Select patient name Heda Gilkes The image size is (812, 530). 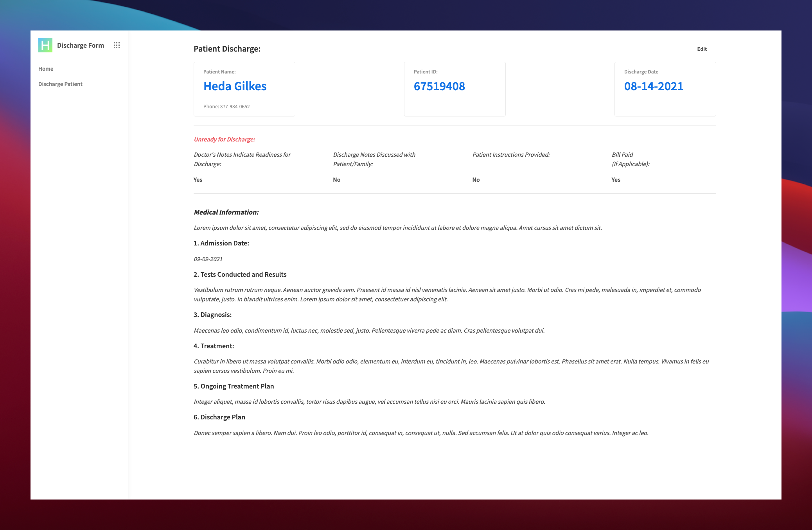click(235, 86)
